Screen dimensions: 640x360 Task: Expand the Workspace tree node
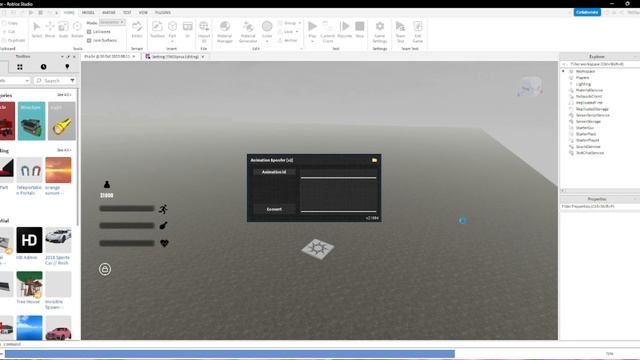coord(564,71)
